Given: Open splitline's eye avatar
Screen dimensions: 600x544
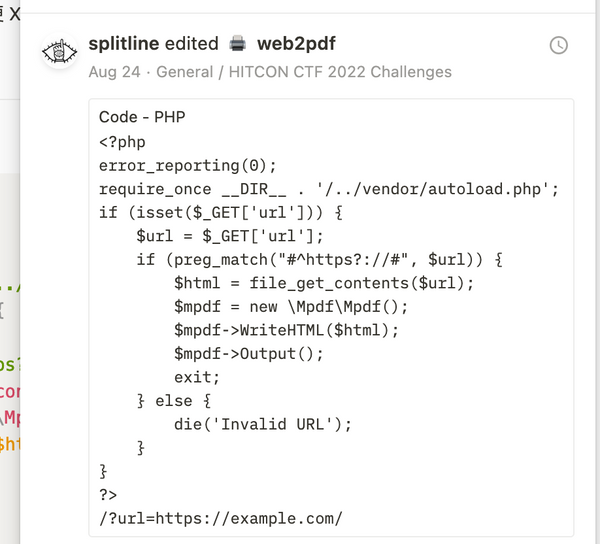Looking at the screenshot, I should [59, 51].
